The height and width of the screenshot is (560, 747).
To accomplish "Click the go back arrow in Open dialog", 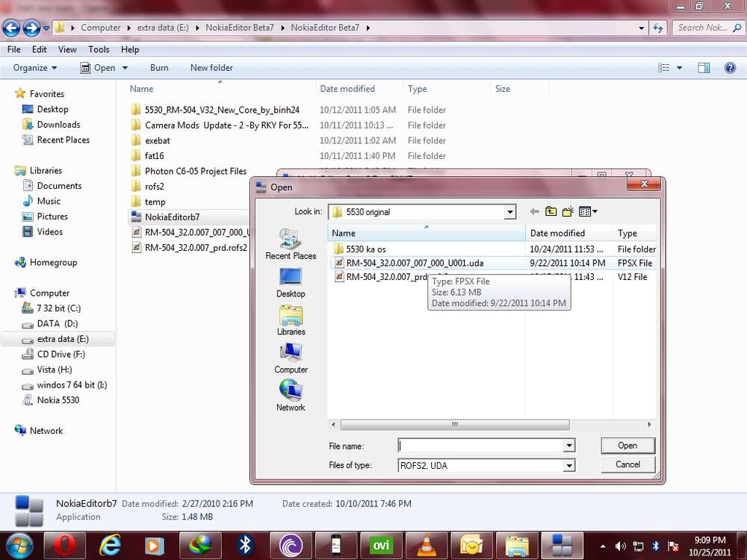I will click(535, 211).
